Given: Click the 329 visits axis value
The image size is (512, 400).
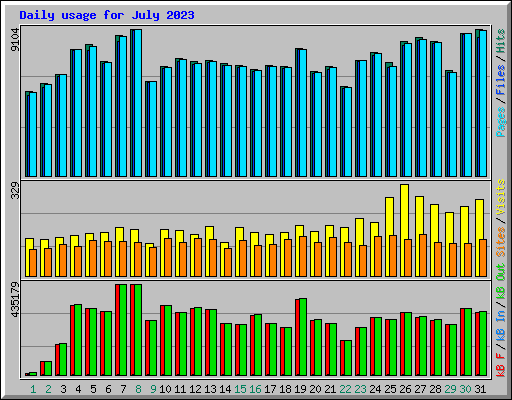Looking at the screenshot, I should click(15, 191).
